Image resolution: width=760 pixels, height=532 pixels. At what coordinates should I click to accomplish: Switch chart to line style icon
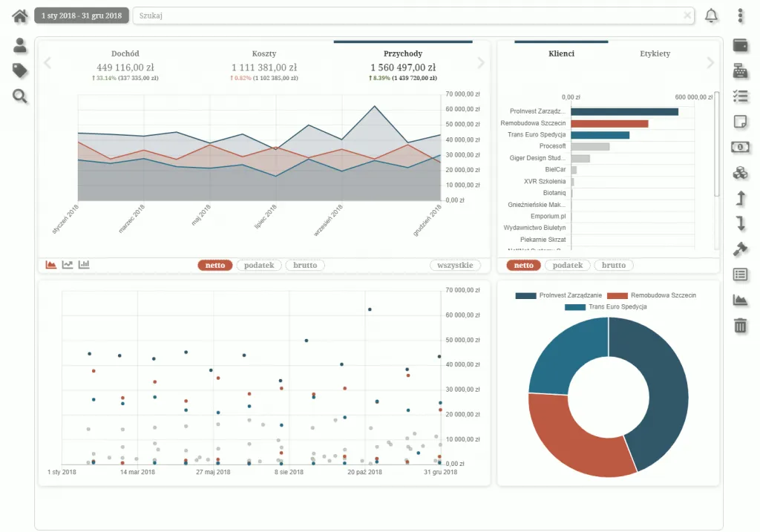[68, 265]
